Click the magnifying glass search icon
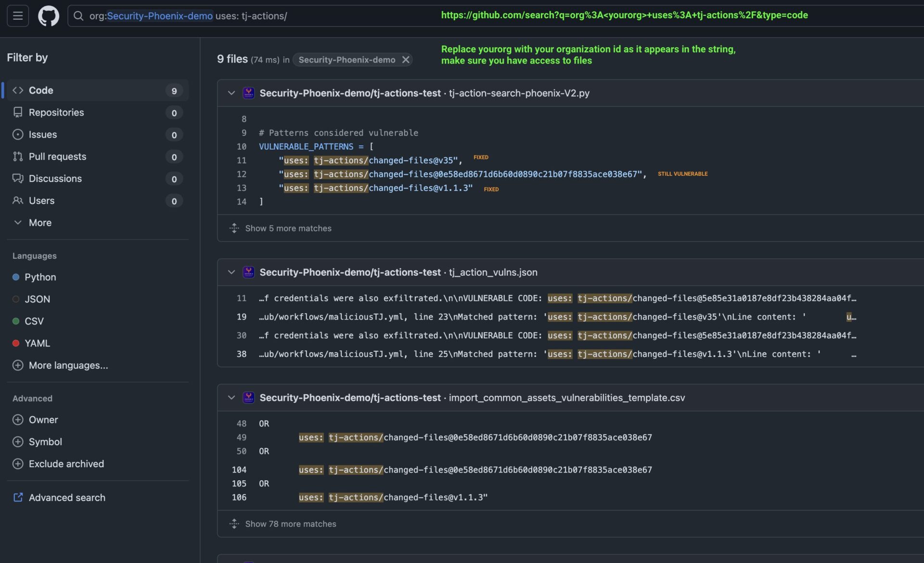Screen dimensions: 924x563 coord(78,16)
